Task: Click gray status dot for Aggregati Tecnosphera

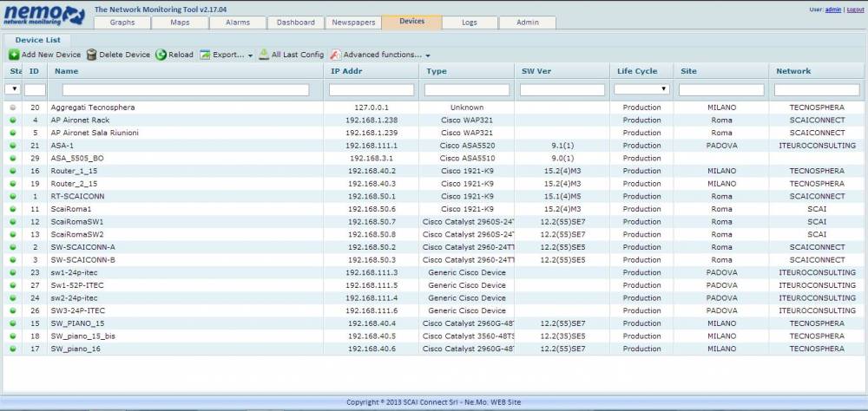Action: 13,108
